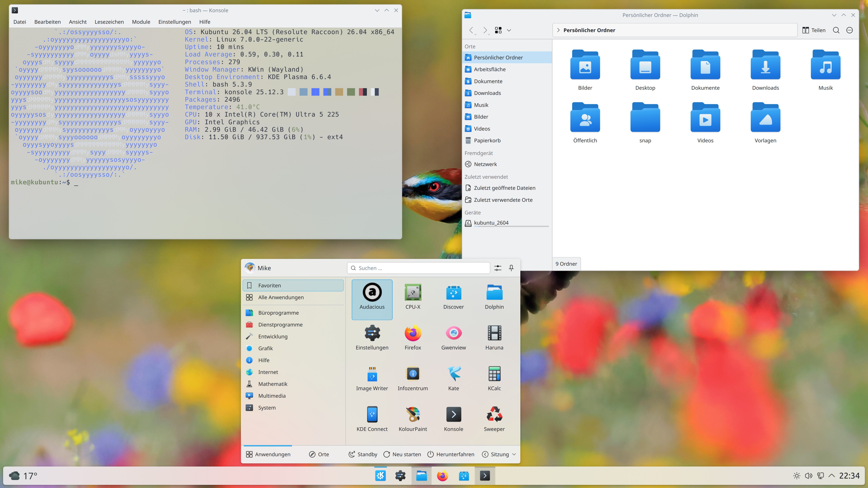Viewport: 868px width, 488px height.
Task: Launch Dolphin from the favorites grid
Action: pyautogui.click(x=494, y=299)
